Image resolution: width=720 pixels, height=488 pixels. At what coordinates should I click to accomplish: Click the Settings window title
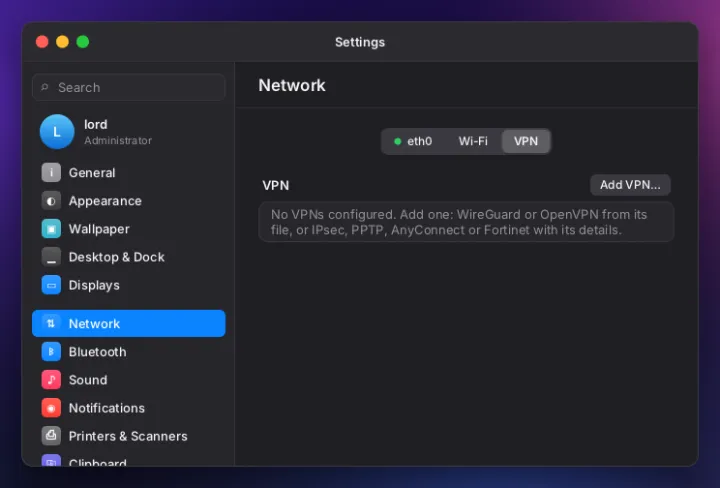pos(360,42)
